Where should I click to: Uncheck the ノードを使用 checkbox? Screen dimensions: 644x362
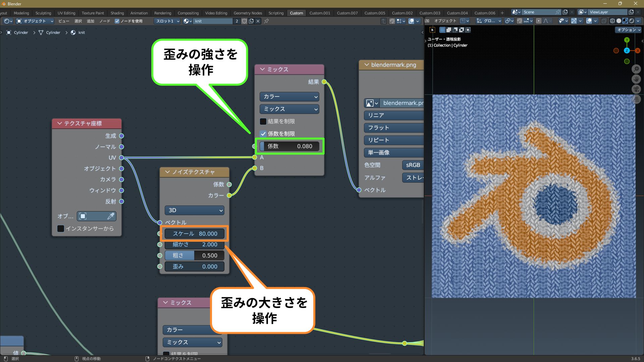click(x=117, y=21)
